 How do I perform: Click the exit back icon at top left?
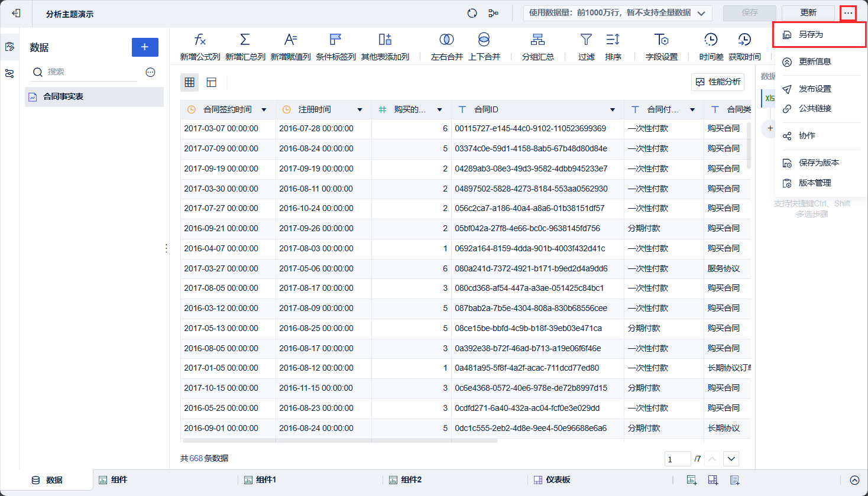16,13
